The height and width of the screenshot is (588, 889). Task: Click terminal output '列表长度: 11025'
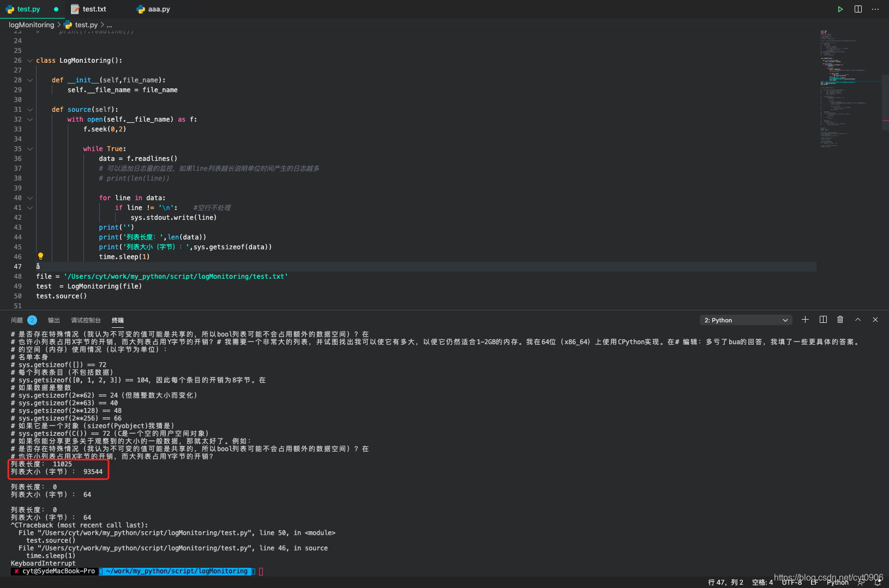pyautogui.click(x=41, y=464)
